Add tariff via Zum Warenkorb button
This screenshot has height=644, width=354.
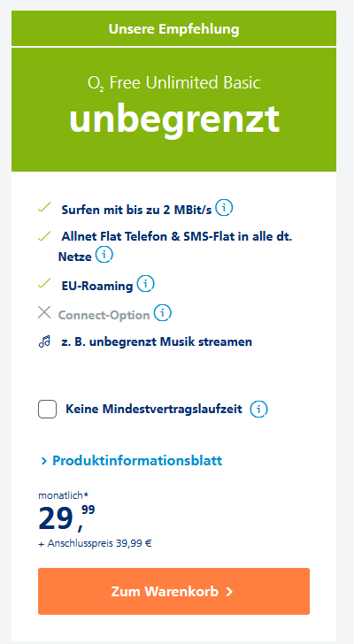pyautogui.click(x=173, y=592)
